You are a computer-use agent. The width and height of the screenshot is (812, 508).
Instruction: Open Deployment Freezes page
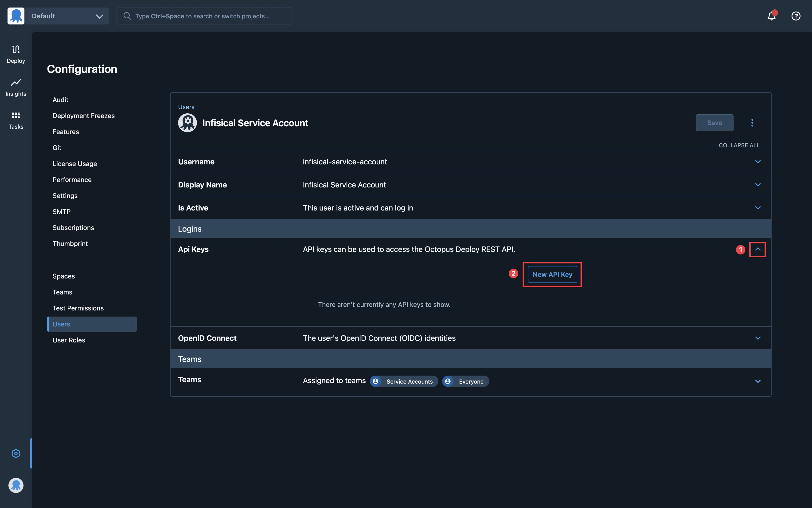click(84, 115)
